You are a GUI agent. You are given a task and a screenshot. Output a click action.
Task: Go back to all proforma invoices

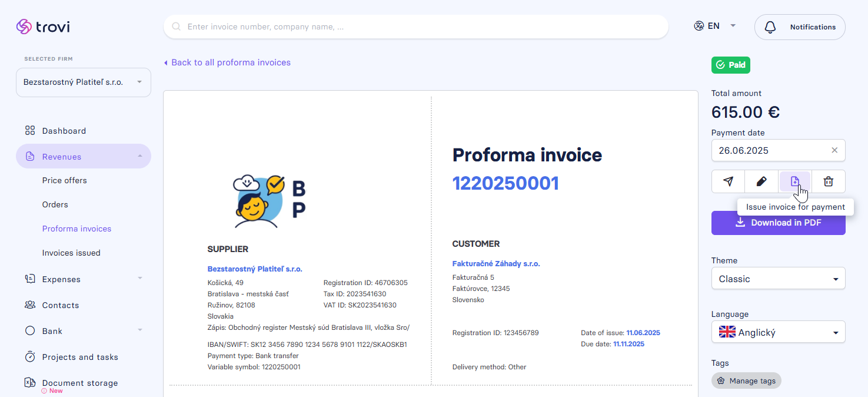click(x=227, y=62)
